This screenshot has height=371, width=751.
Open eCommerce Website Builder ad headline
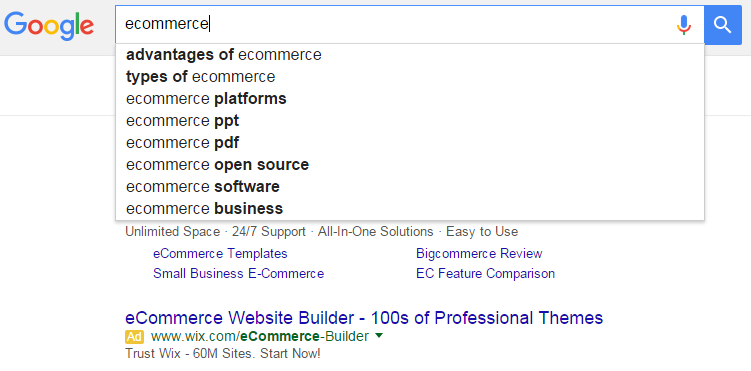pyautogui.click(x=364, y=318)
